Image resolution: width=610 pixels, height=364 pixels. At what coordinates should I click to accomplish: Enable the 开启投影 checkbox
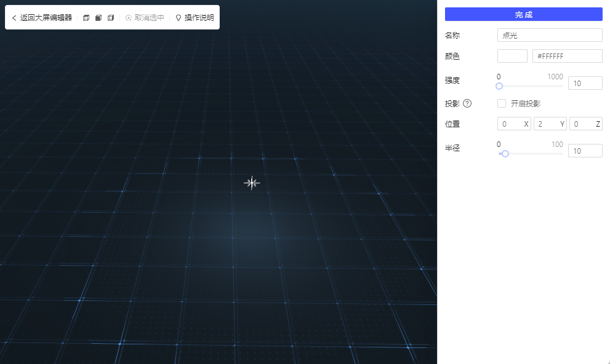[502, 103]
